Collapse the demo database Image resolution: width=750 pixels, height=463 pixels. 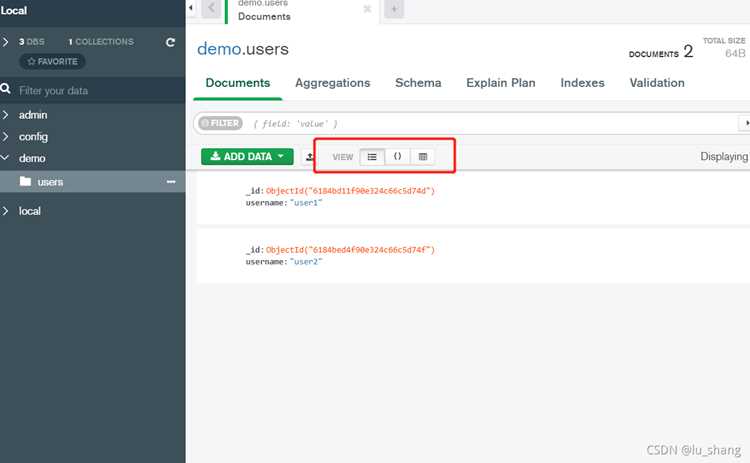pyautogui.click(x=5, y=157)
